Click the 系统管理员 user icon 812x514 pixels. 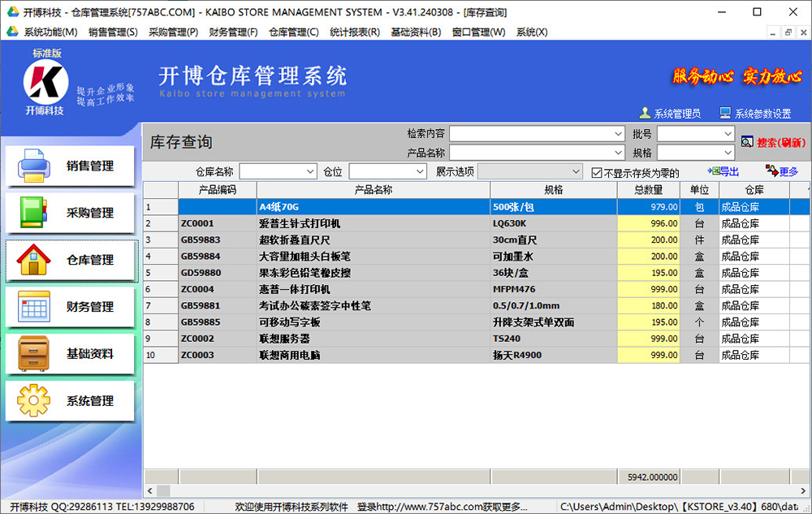[x=646, y=113]
